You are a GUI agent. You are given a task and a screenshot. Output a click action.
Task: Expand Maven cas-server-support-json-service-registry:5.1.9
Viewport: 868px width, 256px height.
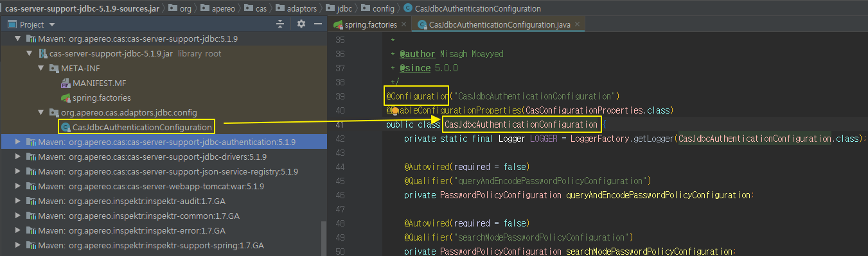[x=17, y=171]
